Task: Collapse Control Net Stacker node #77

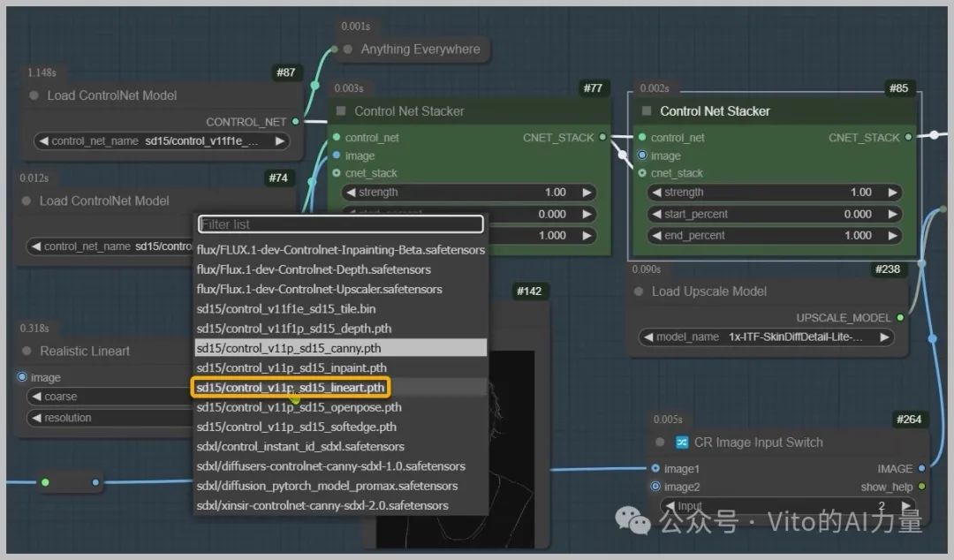Action: tap(341, 110)
